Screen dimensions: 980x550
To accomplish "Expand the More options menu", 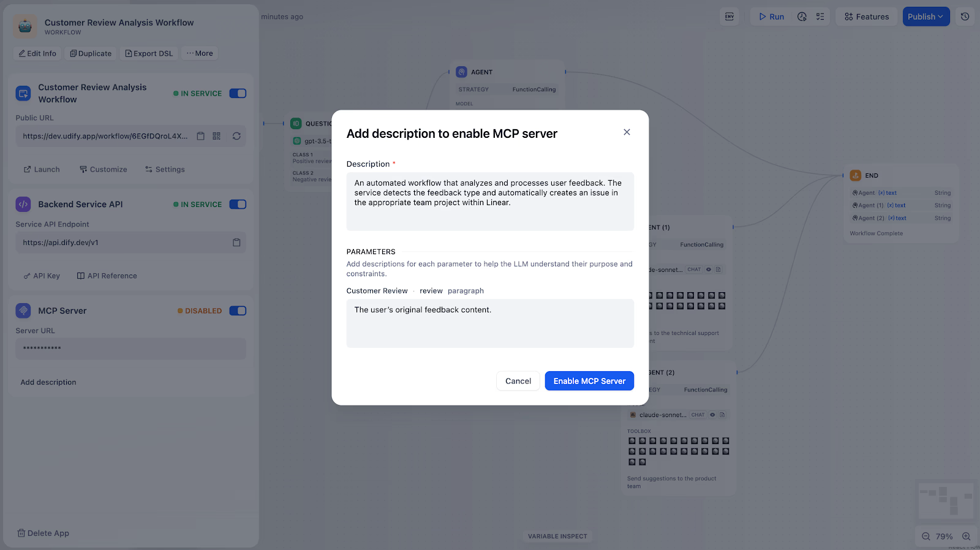I will click(200, 53).
